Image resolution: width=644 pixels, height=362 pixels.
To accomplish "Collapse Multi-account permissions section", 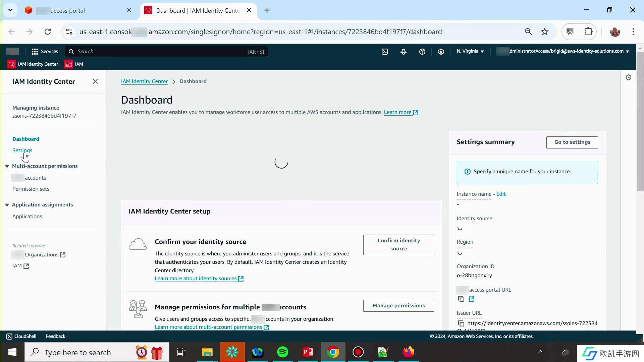I will [7, 166].
